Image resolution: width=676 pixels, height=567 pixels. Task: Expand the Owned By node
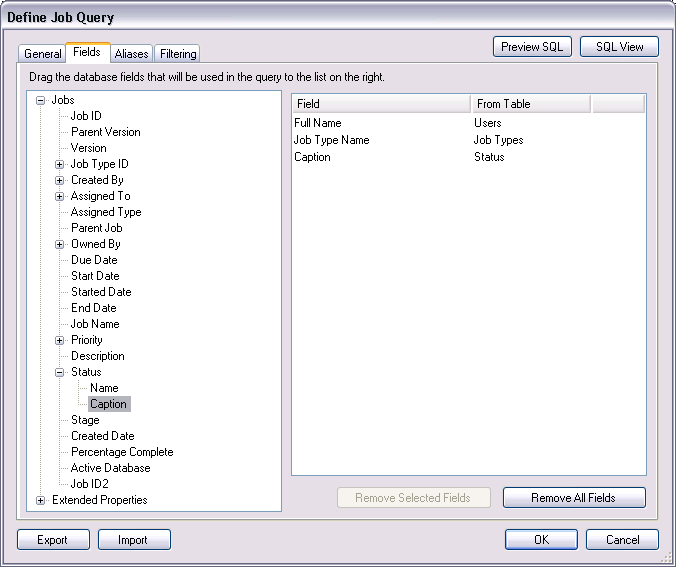[60, 244]
